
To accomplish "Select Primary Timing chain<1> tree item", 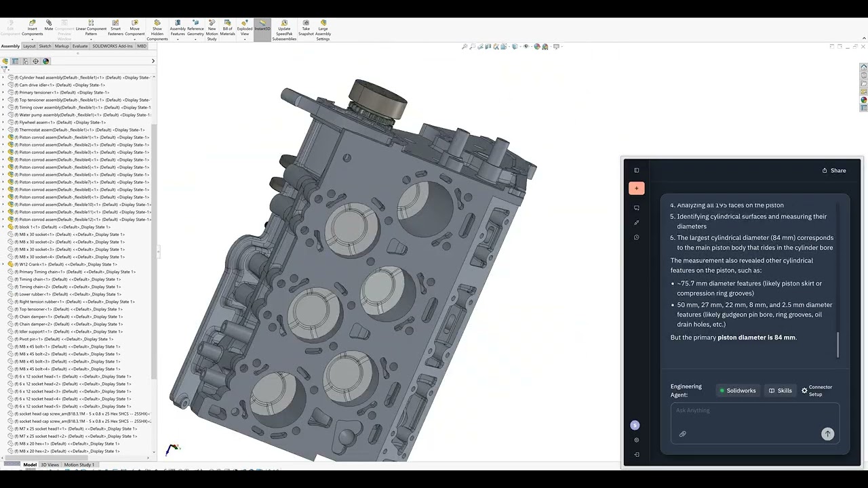I will [x=71, y=272].
